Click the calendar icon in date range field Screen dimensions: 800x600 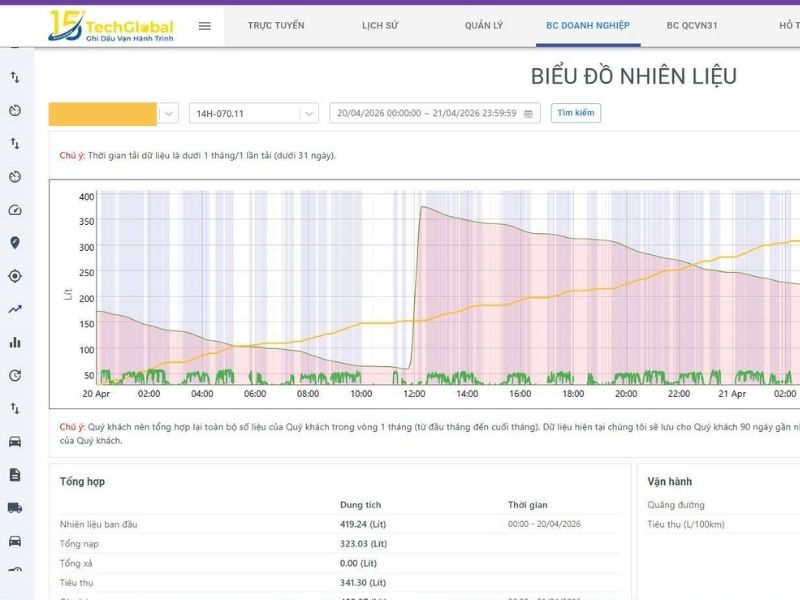(x=528, y=113)
